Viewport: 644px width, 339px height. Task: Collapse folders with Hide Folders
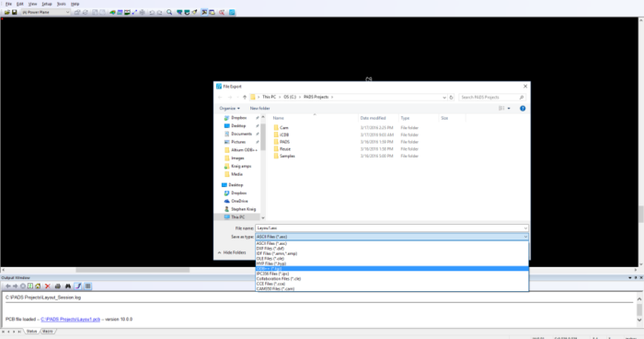232,252
